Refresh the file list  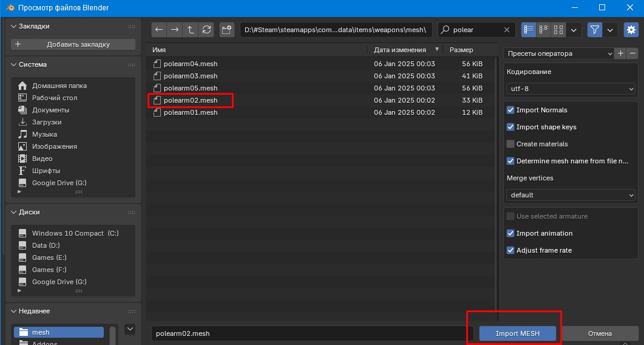point(206,30)
